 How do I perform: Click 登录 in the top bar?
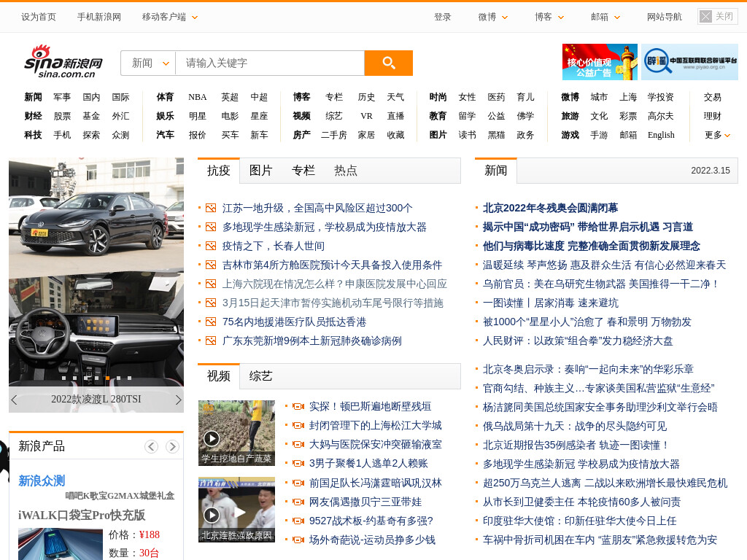coord(442,17)
